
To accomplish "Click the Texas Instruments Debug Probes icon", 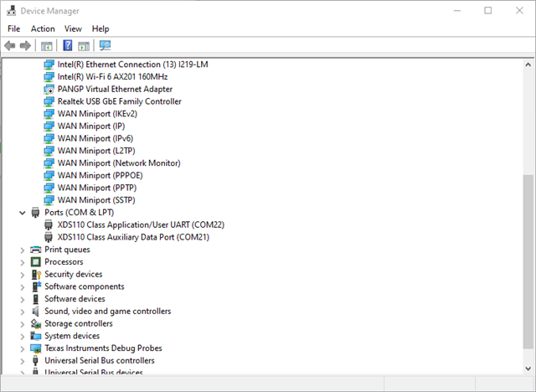I will pyautogui.click(x=36, y=348).
